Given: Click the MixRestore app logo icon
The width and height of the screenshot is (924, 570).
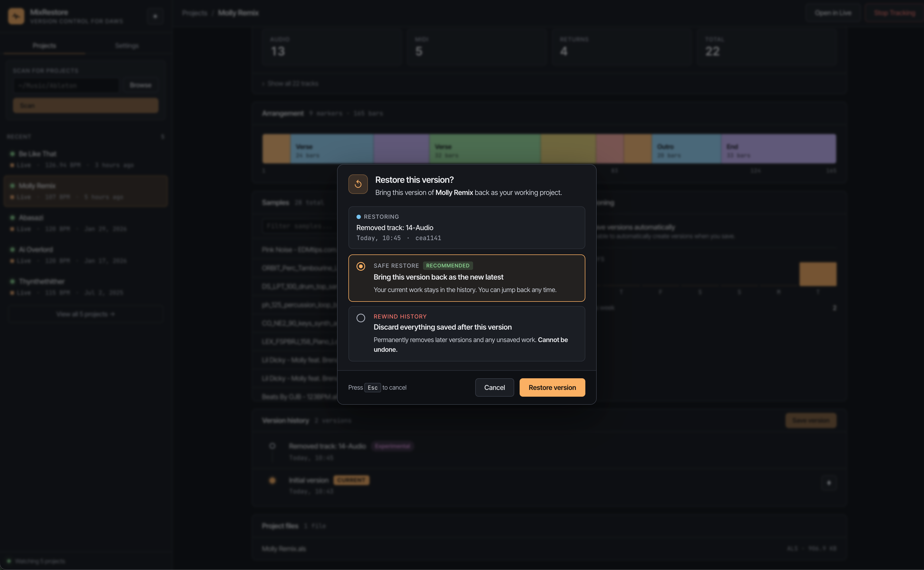Looking at the screenshot, I should pos(16,16).
